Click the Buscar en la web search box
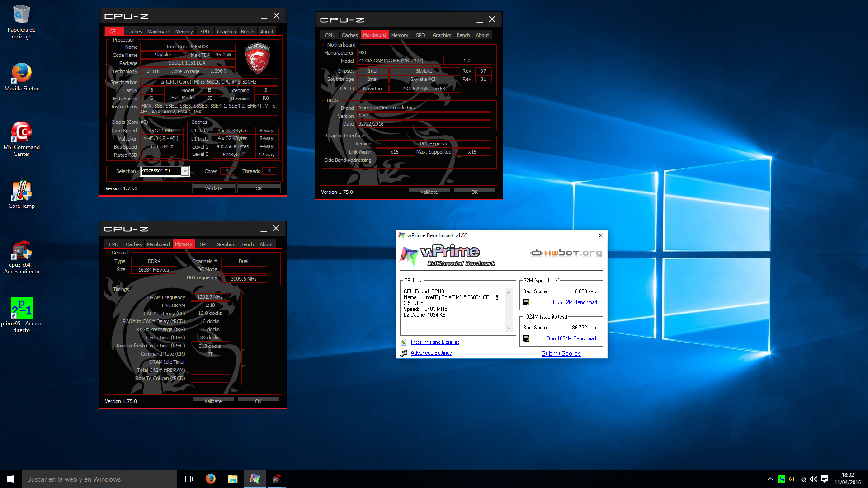 [99, 479]
